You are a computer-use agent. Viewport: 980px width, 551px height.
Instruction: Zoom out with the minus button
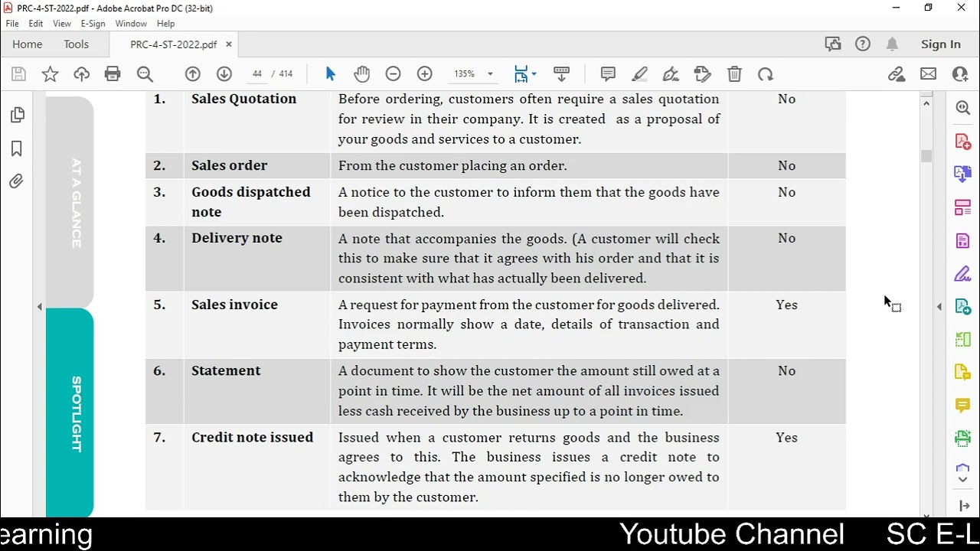[393, 74]
